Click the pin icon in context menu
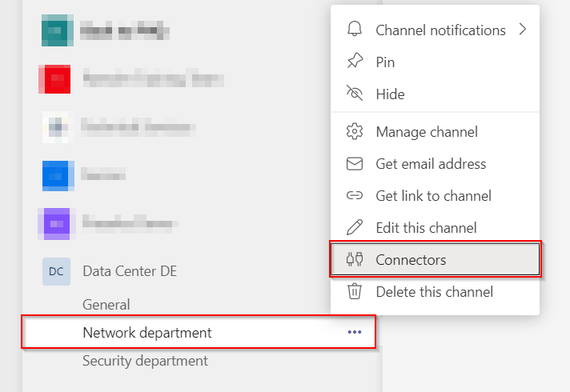Image resolution: width=570 pixels, height=392 pixels. [354, 62]
